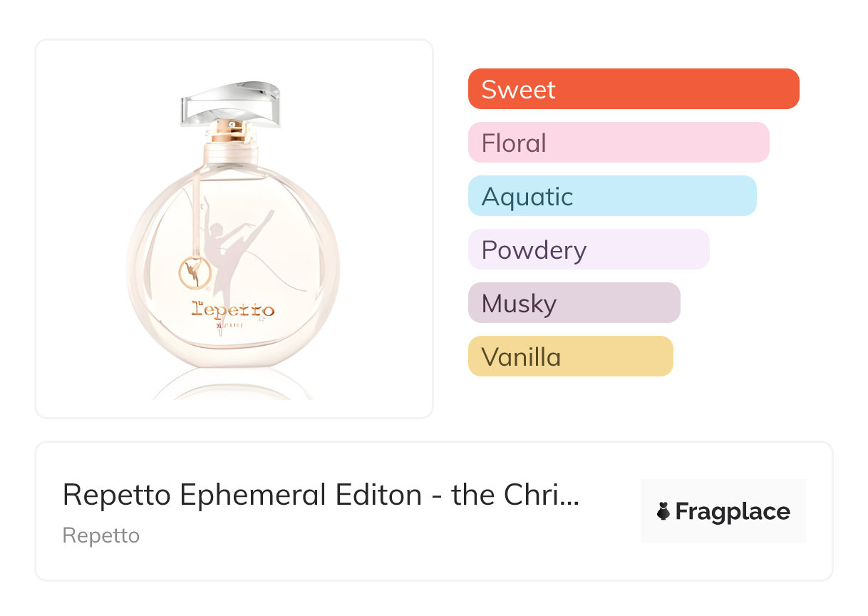Select the Sweet accord bar
The width and height of the screenshot is (868, 616).
[x=634, y=89]
